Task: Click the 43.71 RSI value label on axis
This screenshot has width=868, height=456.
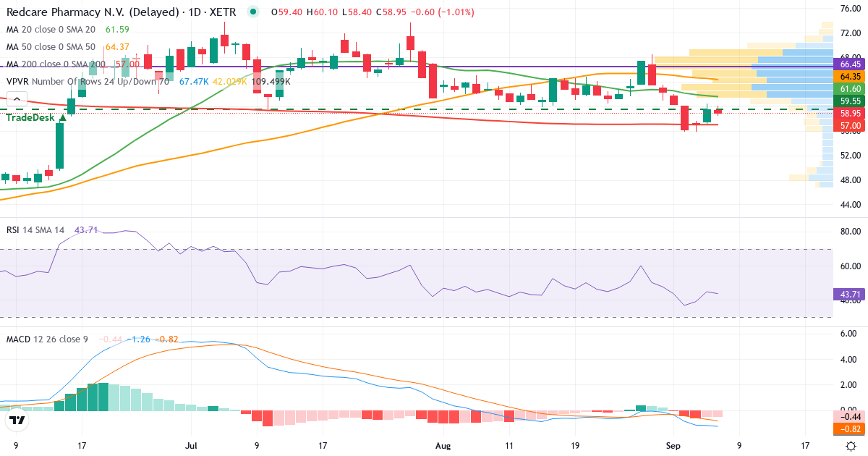Action: (x=849, y=295)
